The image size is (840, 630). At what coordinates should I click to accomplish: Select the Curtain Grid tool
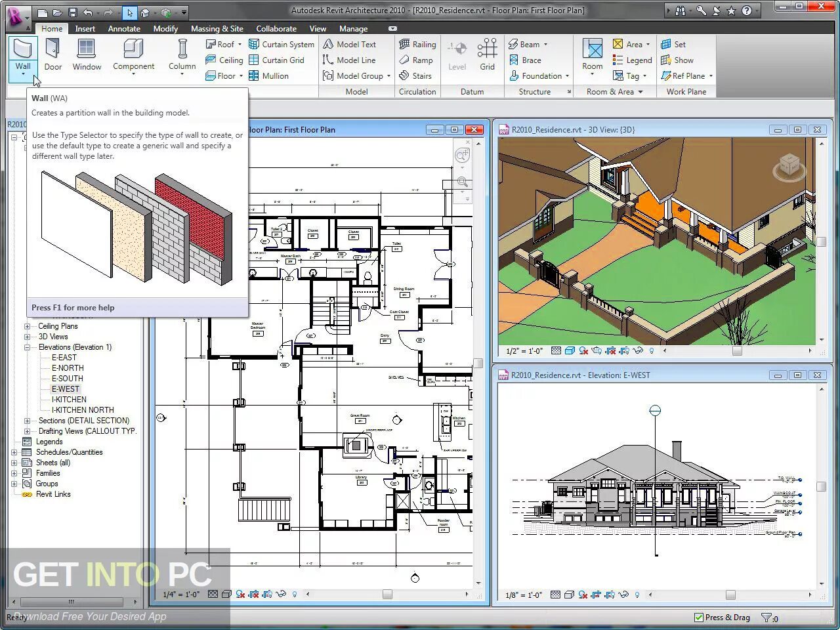pyautogui.click(x=276, y=60)
